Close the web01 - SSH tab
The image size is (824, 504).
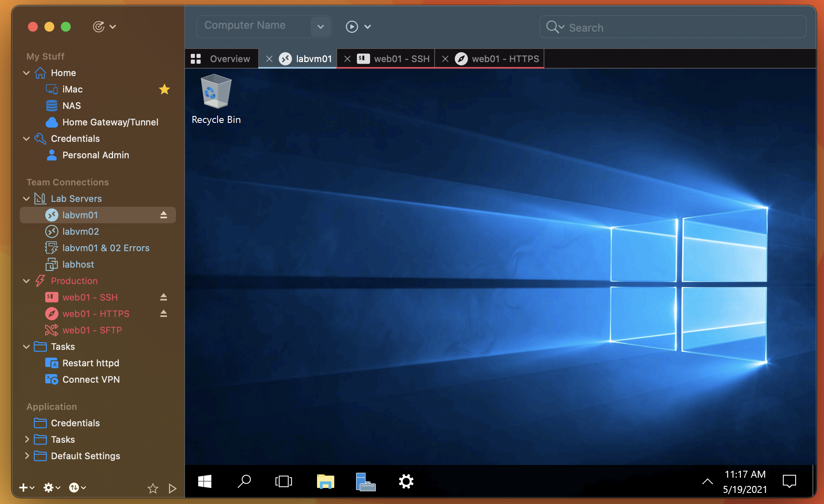(x=347, y=59)
